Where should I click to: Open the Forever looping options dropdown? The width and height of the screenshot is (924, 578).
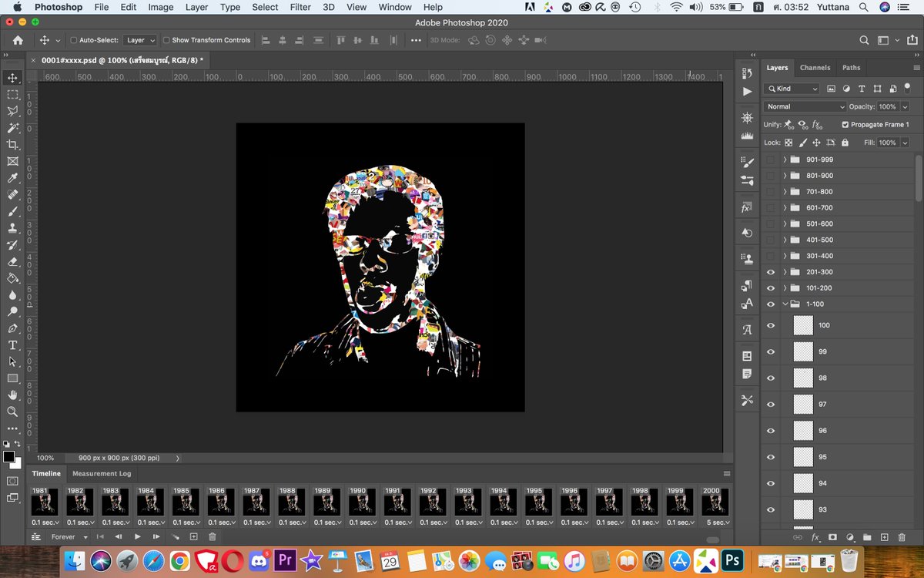[x=70, y=536]
